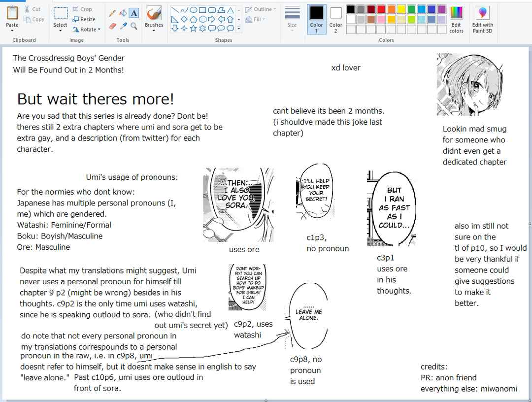Choose the Hexagon shape

click(x=202, y=19)
